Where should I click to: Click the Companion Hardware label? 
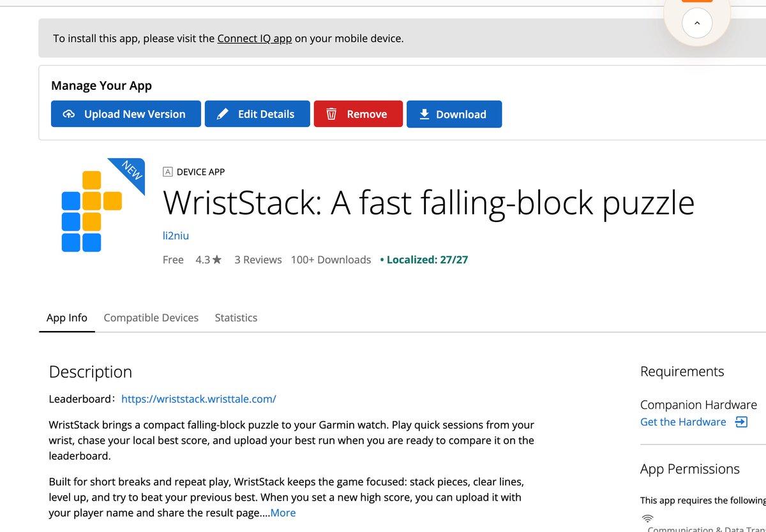(x=698, y=405)
